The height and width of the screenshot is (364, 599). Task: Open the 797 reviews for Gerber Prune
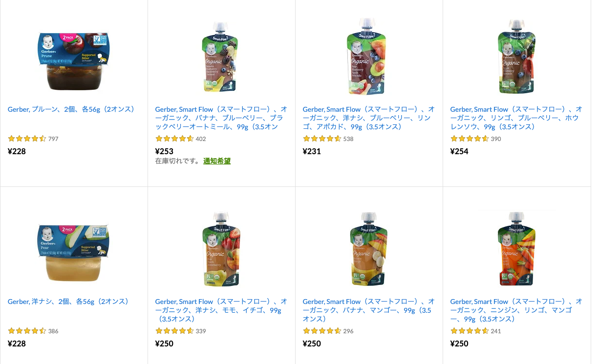[x=54, y=139]
